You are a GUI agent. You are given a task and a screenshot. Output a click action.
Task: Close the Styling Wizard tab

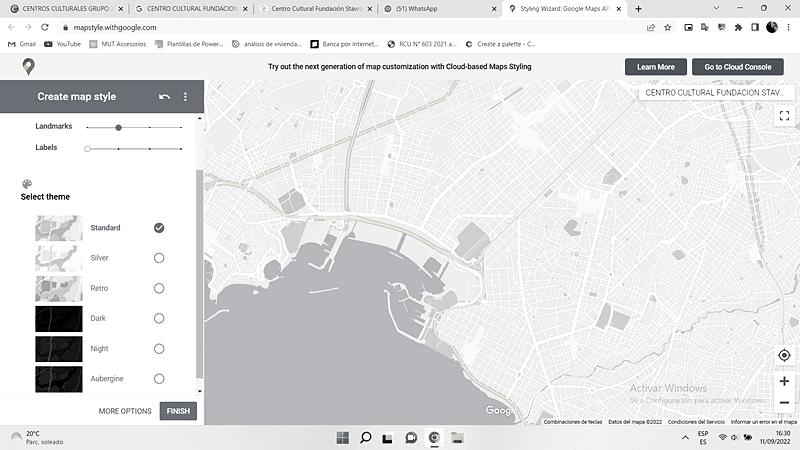pos(618,9)
